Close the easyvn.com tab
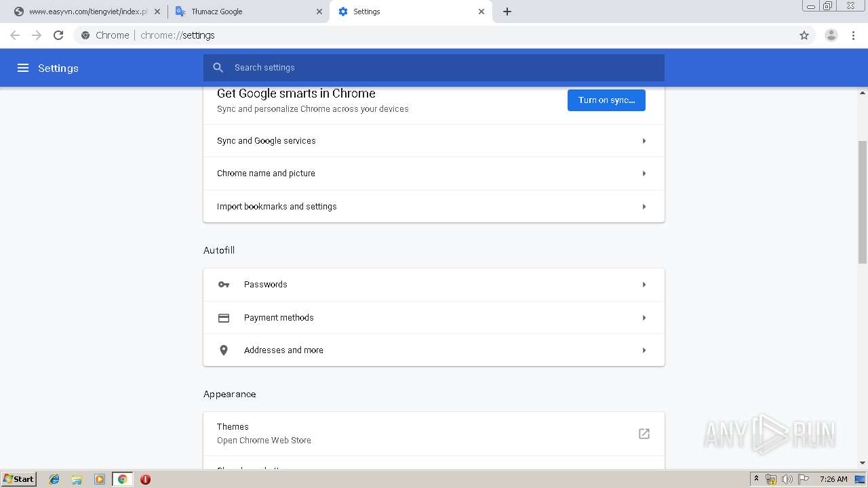868x488 pixels. 157,12
